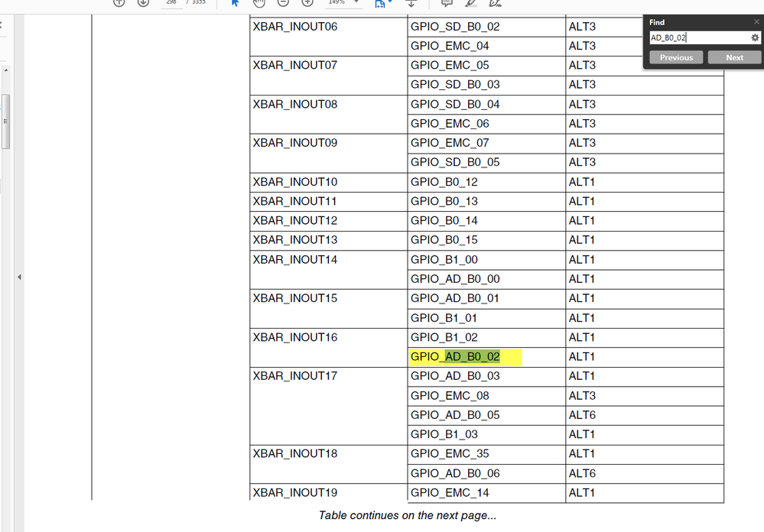The image size is (764, 532).
Task: Select the highlighter pen tool
Action: point(470,3)
